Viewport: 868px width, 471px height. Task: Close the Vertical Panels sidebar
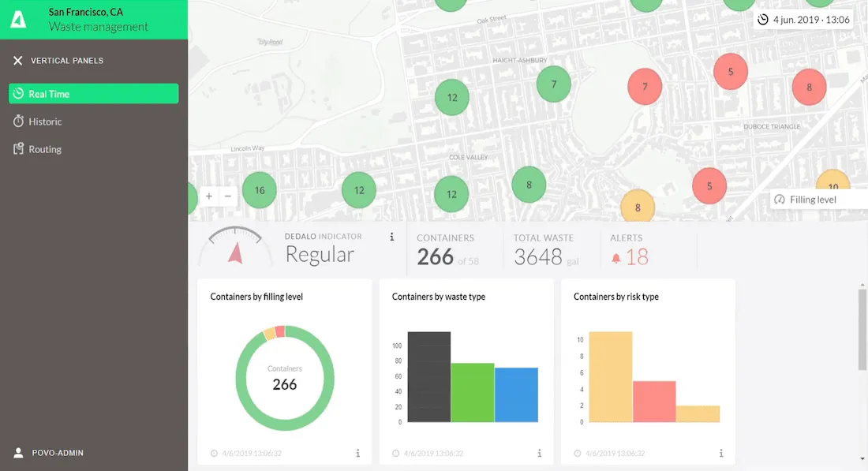tap(19, 60)
